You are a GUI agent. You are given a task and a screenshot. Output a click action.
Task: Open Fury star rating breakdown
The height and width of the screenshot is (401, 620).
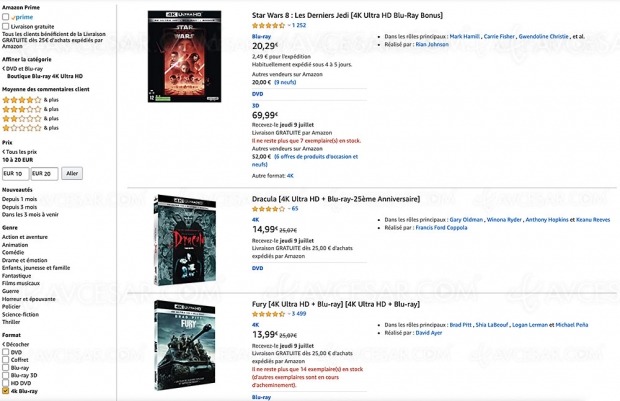coord(266,313)
